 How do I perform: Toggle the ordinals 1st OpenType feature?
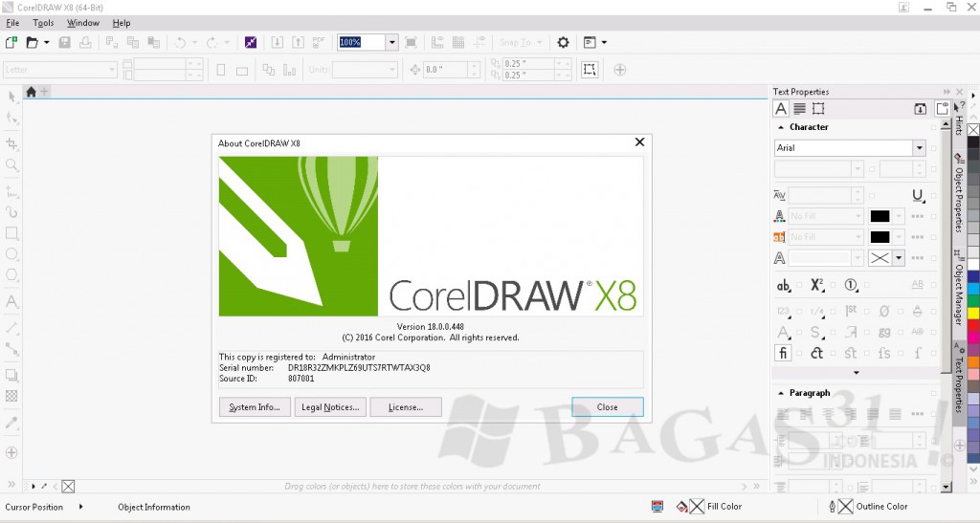click(851, 311)
